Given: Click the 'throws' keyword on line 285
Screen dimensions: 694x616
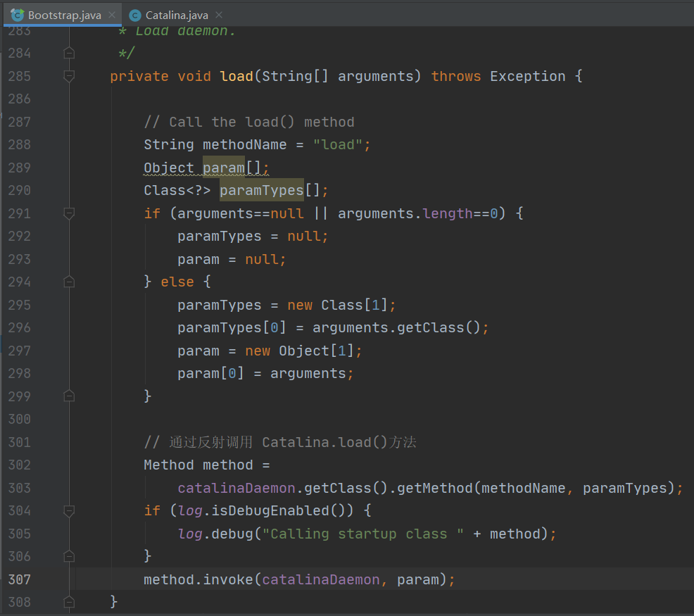Looking at the screenshot, I should pos(456,76).
